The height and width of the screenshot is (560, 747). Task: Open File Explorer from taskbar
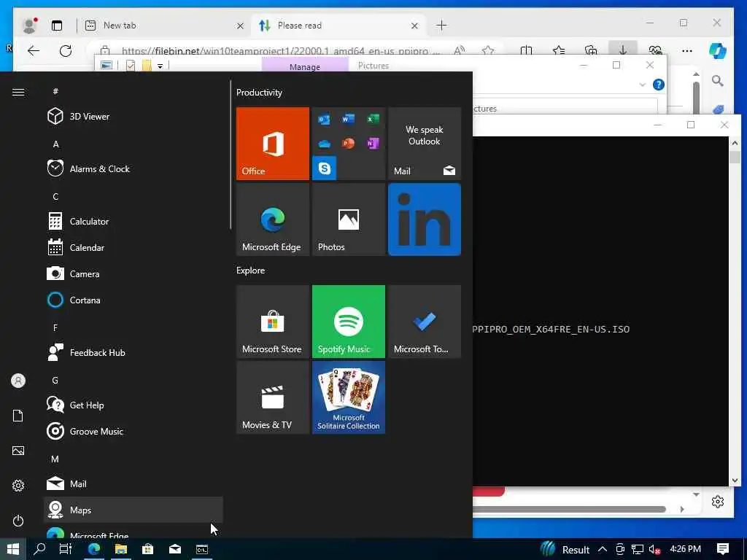click(x=121, y=549)
